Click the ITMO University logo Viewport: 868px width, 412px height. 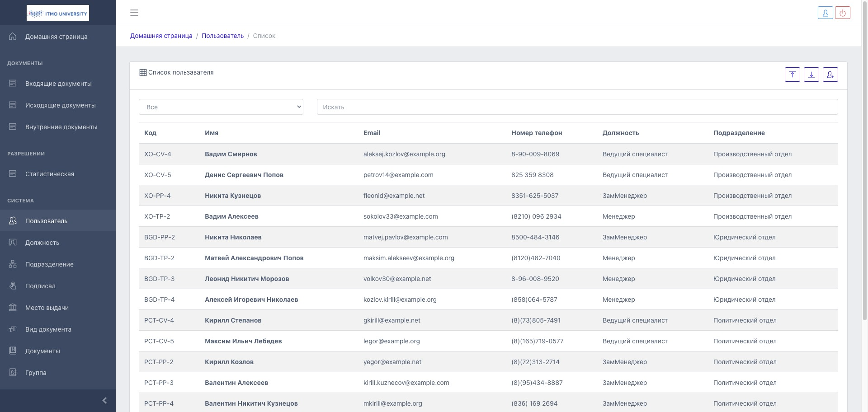click(x=58, y=13)
